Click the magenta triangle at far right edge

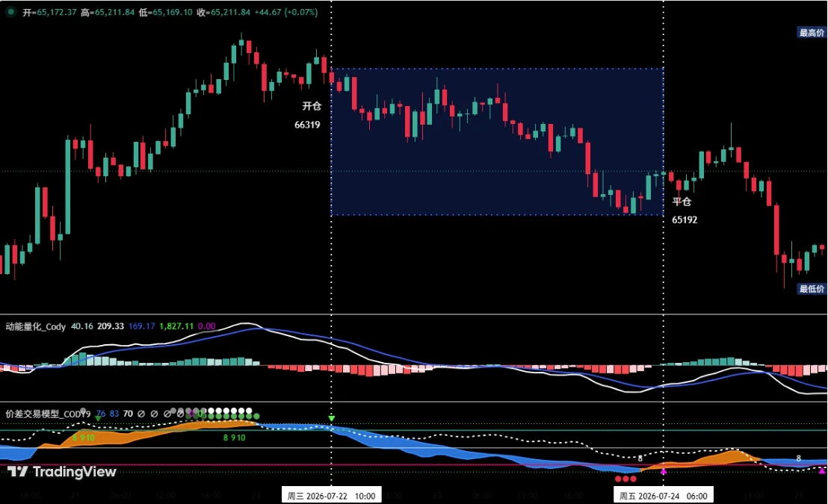pyautogui.click(x=822, y=470)
